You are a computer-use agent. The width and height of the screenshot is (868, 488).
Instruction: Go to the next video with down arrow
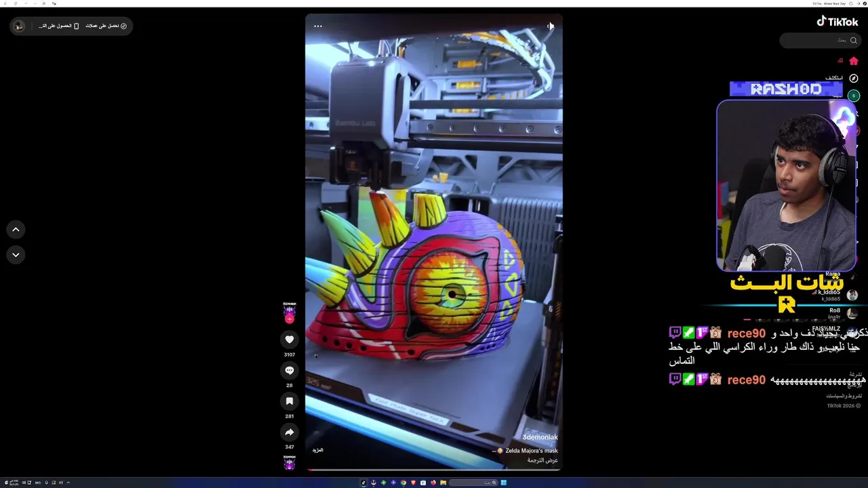[16, 255]
